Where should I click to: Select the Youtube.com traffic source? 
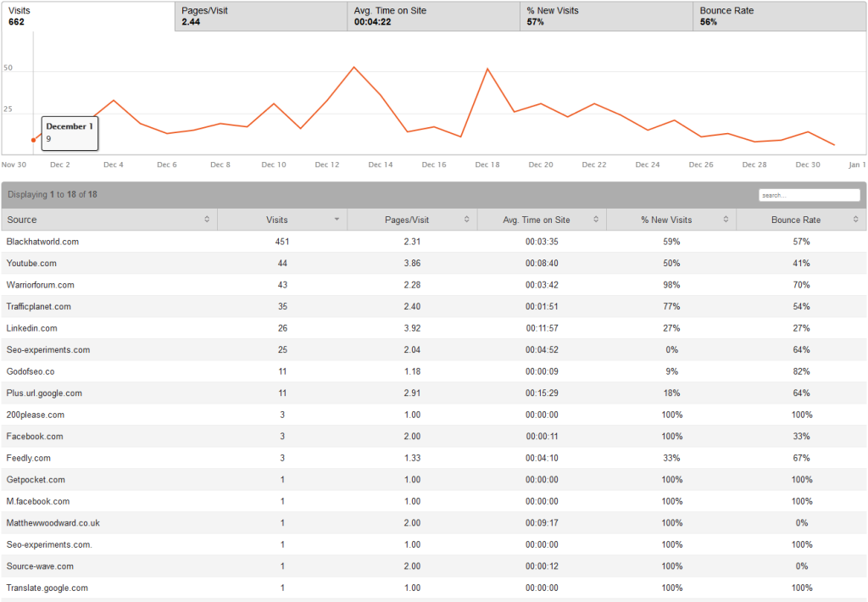tap(31, 263)
